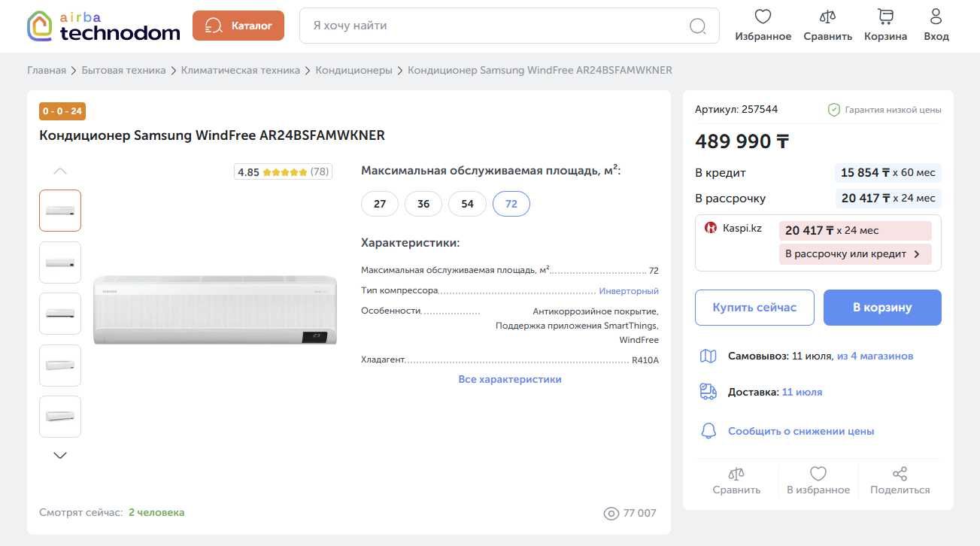The height and width of the screenshot is (546, 980).
Task: Choose area option 36 m²
Action: click(423, 204)
